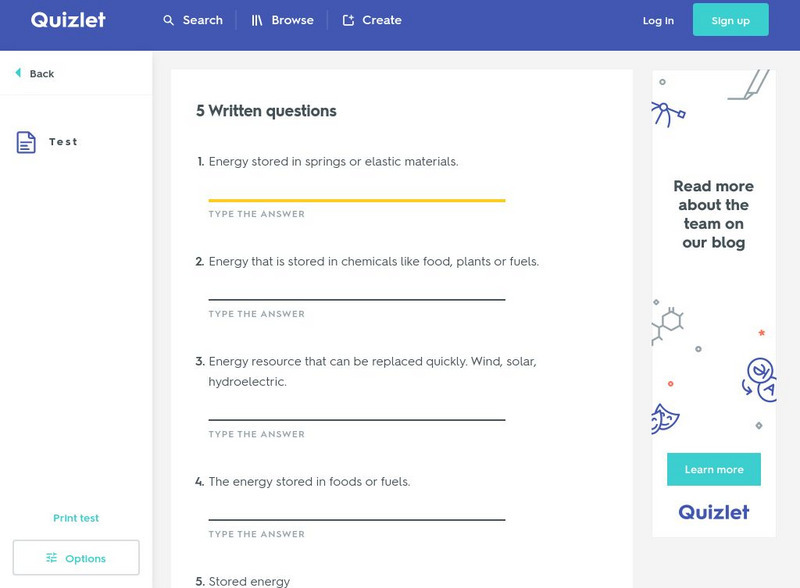Click the Create new set icon
The image size is (800, 588).
[348, 20]
